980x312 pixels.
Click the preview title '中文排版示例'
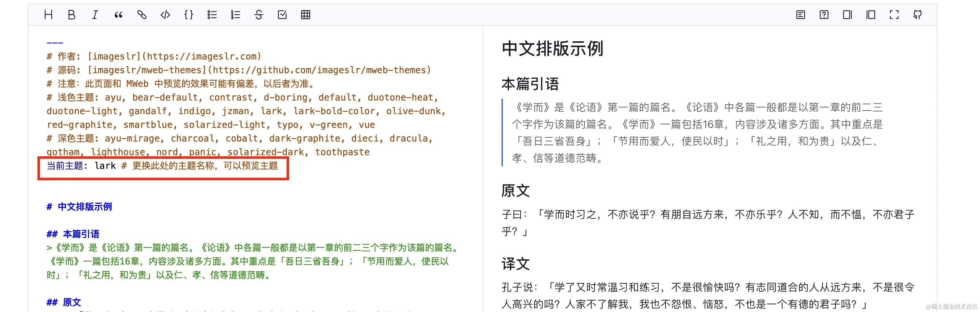[553, 49]
